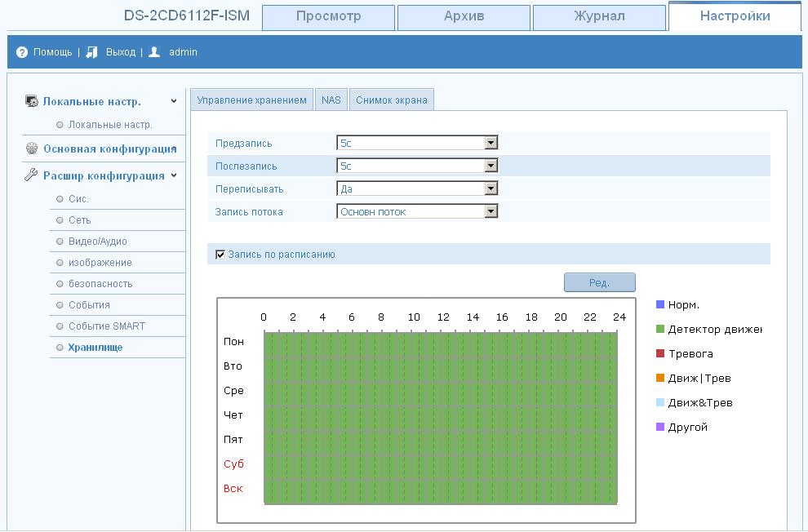This screenshot has height=532, width=808.
Task: Click the Расшир конфигурация wrench icon
Action: click(32, 175)
